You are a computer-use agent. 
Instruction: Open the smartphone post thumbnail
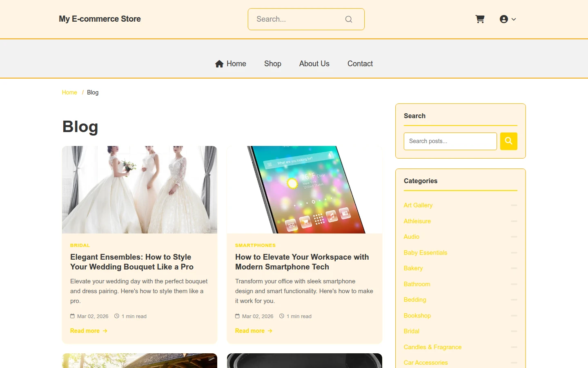tap(305, 190)
